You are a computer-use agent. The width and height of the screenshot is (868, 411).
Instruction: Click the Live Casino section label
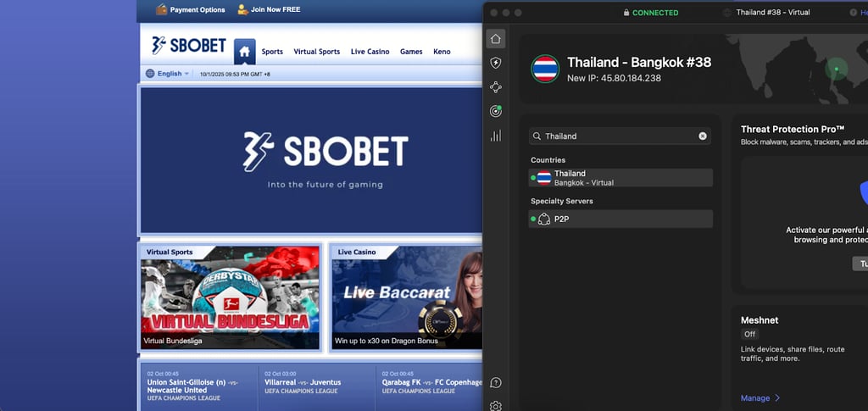[x=357, y=252]
